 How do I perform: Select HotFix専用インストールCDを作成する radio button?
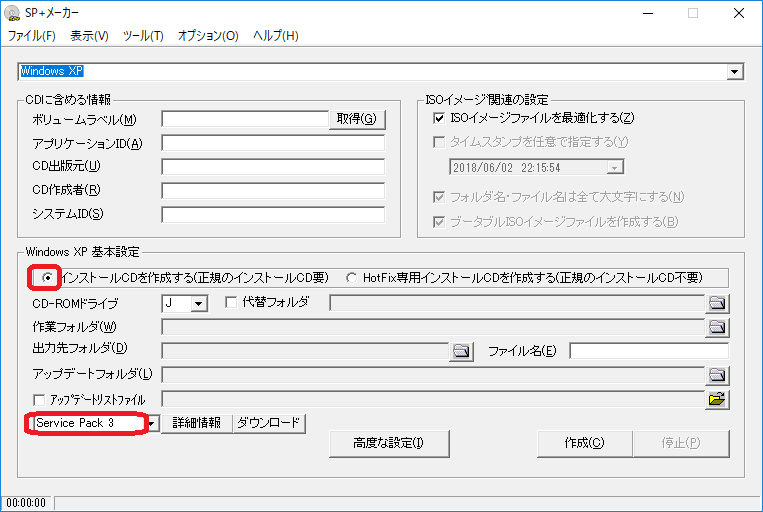coord(351,278)
